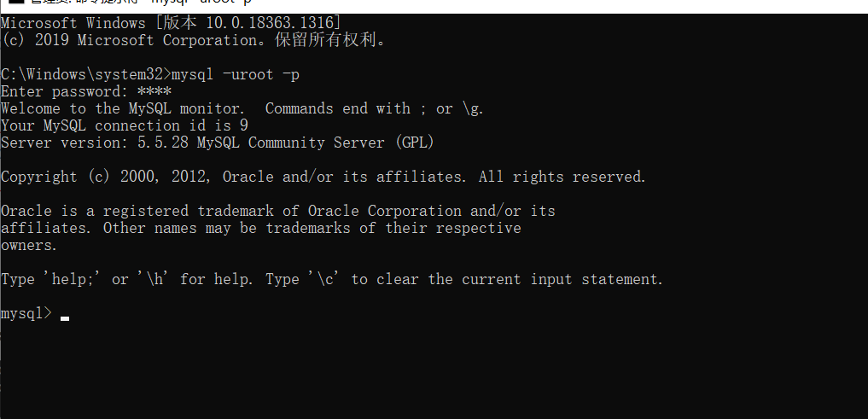Image resolution: width=868 pixels, height=419 pixels.
Task: Click the 2019 Microsoft Corporation copyright line
Action: 194,40
